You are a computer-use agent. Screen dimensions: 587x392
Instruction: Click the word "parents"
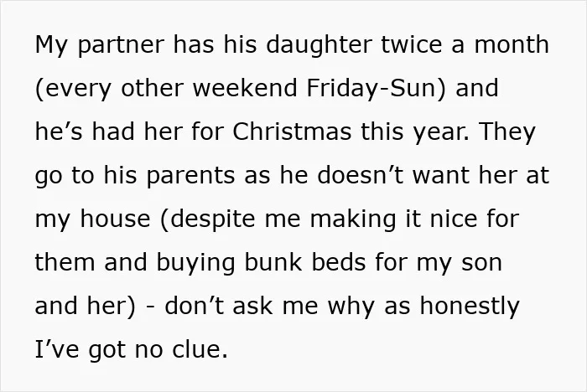click(x=190, y=176)
